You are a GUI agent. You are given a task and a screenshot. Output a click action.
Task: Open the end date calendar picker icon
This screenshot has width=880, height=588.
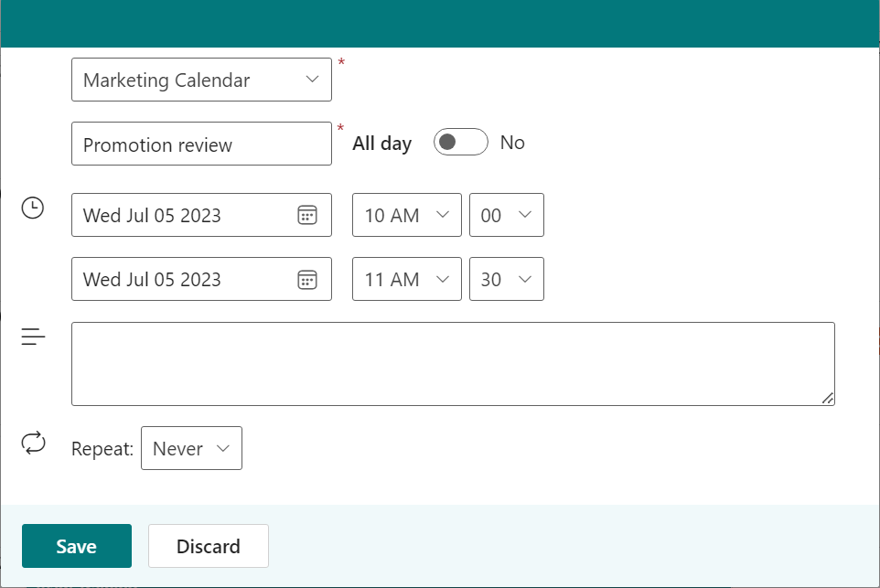(x=307, y=280)
